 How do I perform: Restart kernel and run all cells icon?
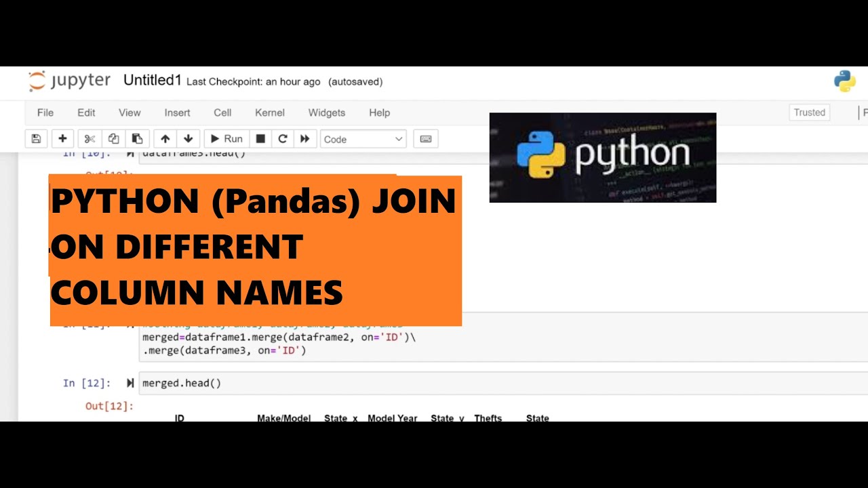(x=305, y=139)
